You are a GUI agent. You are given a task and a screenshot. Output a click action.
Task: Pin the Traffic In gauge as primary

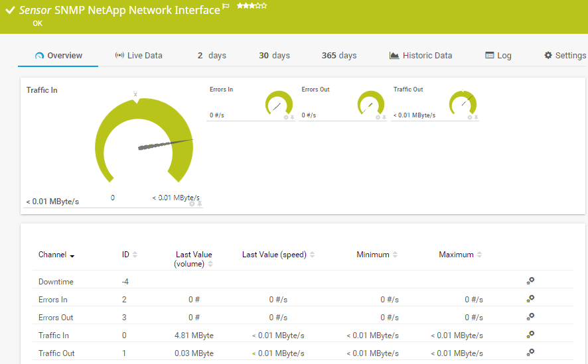tap(199, 204)
